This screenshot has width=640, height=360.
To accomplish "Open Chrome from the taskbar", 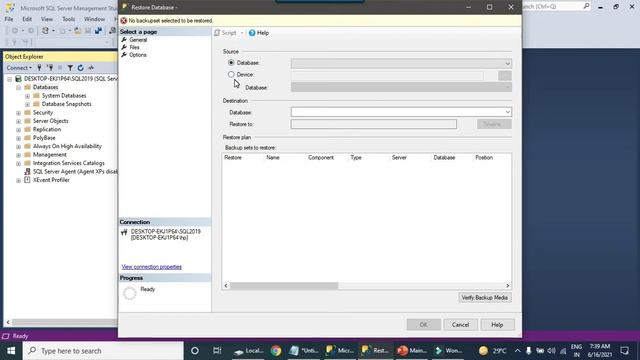I will pos(276,351).
